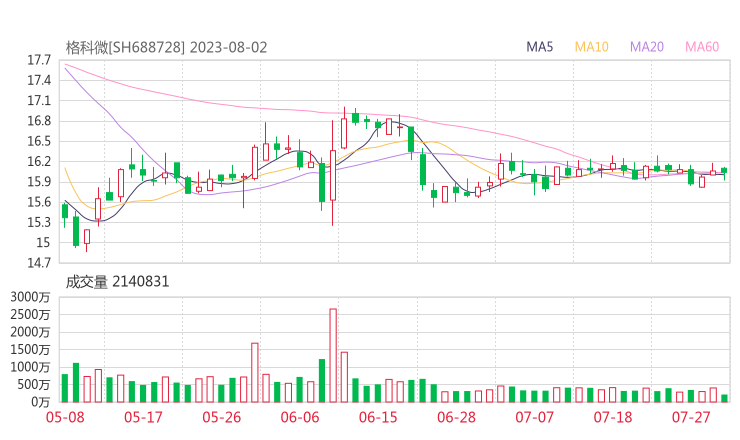Viewport: 740px width, 440px height.
Task: Click the 16.2 price axis label
Action: (39, 162)
